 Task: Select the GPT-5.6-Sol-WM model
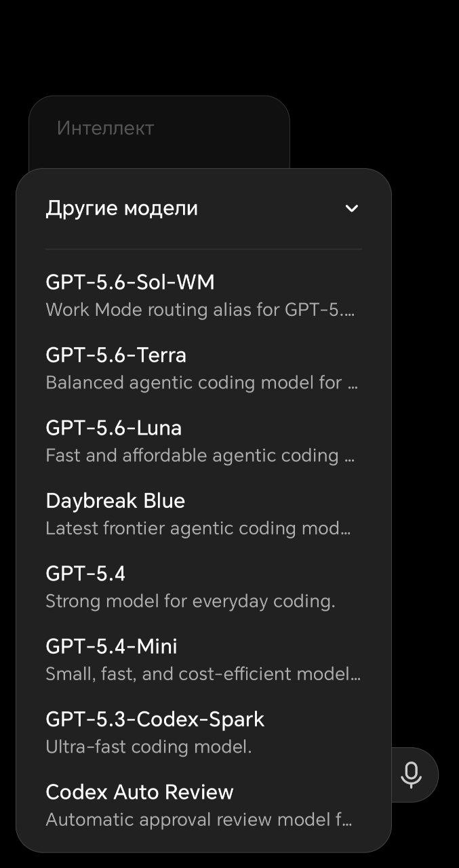tap(203, 295)
